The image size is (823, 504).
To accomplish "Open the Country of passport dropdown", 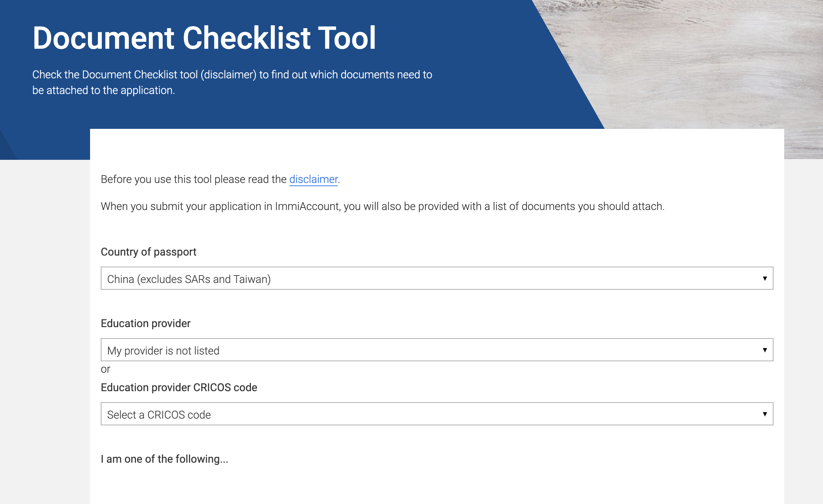I will tap(437, 278).
